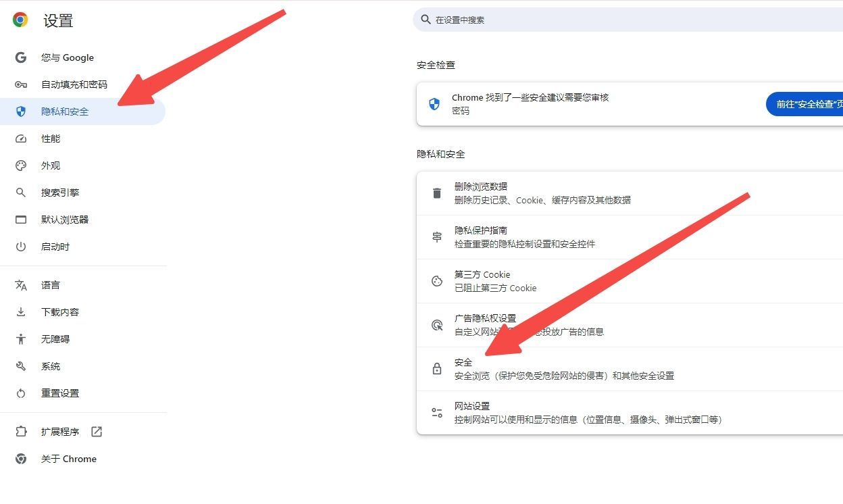Image resolution: width=843 pixels, height=504 pixels.
Task: Click the magnifier icon for 搜索引擎
Action: (x=21, y=193)
